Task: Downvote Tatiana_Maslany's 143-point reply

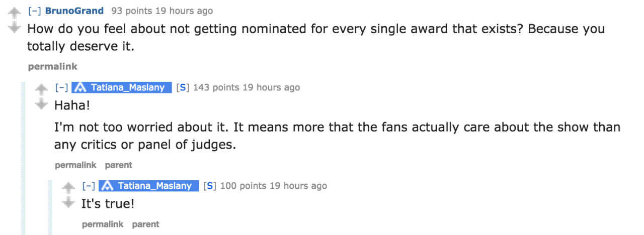Action: (x=41, y=104)
